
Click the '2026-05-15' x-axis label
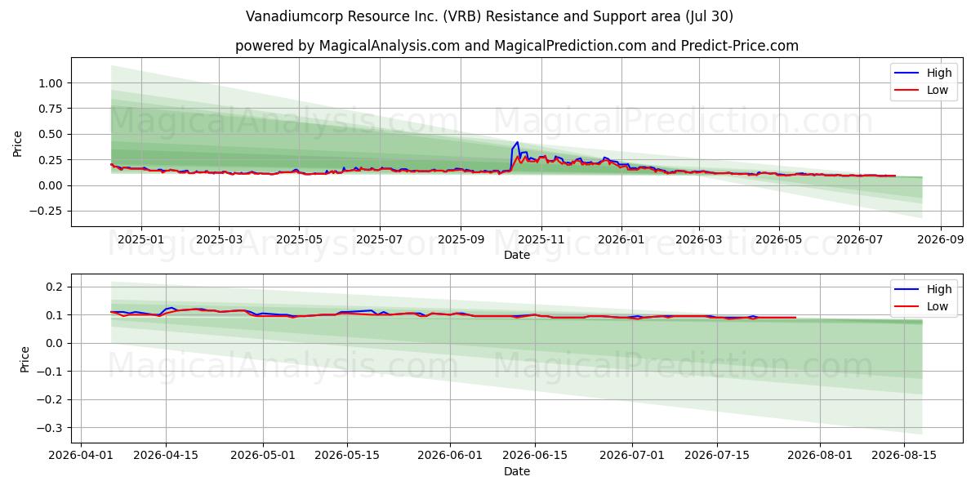click(x=348, y=456)
